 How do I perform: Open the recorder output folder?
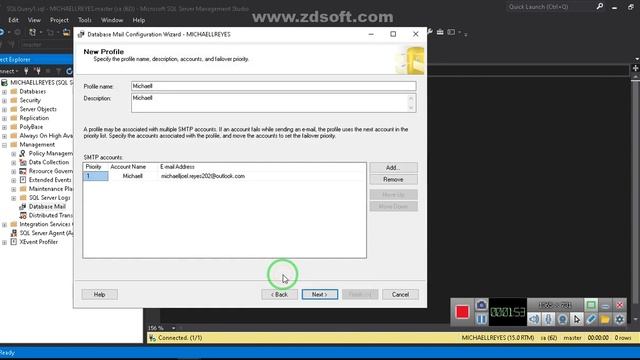605,319
